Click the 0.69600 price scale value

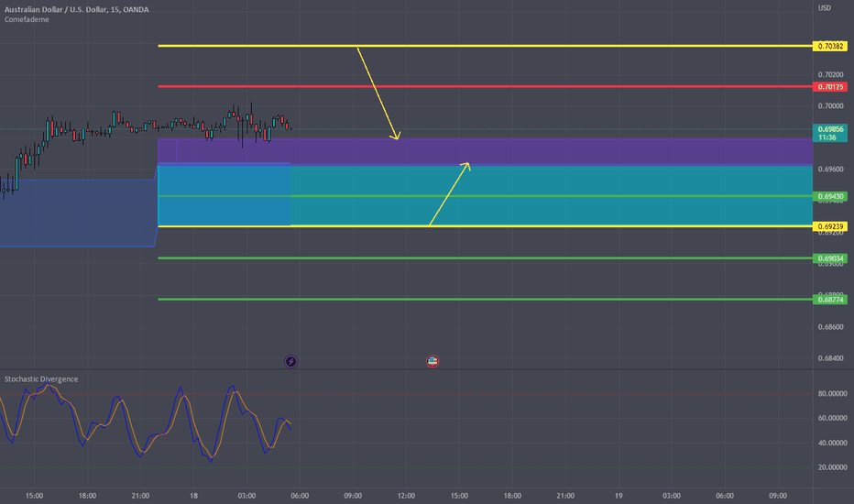pos(830,170)
